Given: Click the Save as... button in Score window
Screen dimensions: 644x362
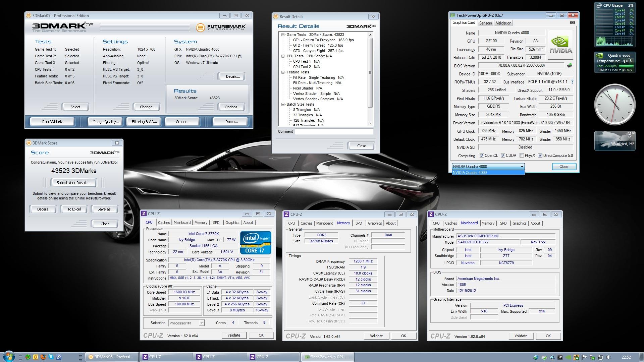Looking at the screenshot, I should coord(105,209).
